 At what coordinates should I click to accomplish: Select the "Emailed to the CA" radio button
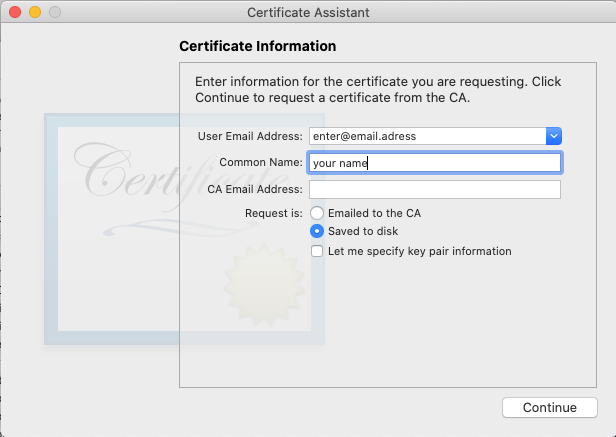317,213
